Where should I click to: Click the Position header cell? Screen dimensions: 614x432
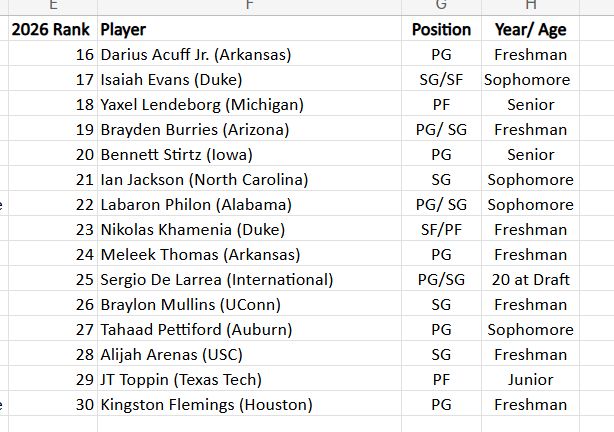coord(441,29)
